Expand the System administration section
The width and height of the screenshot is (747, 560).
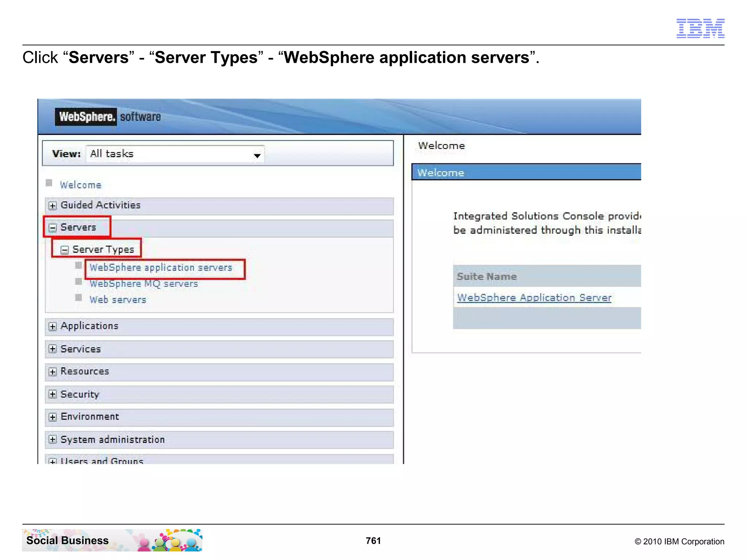[53, 439]
